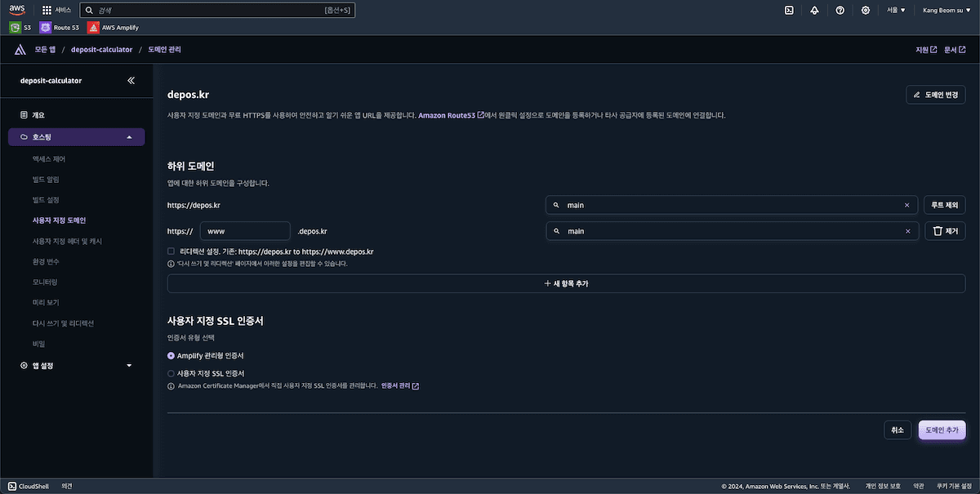Viewport: 980px width, 494px height.
Task: Click the www subdomain prefix field
Action: [245, 232]
